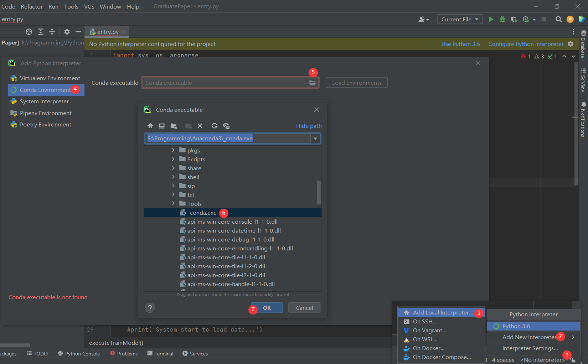Run the current file
The width and height of the screenshot is (588, 364).
491,19
